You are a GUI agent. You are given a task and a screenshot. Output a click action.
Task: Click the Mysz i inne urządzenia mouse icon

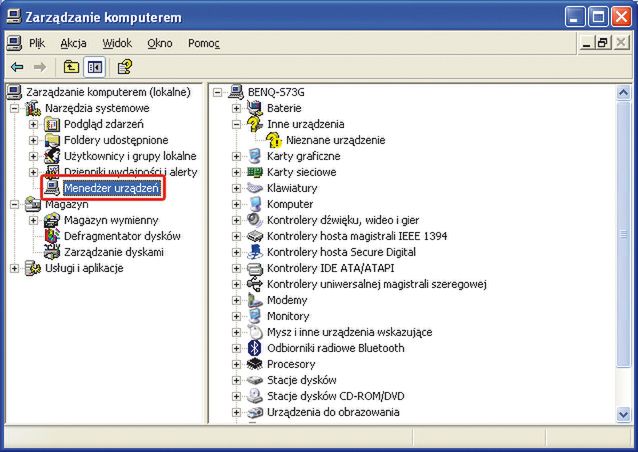coord(255,332)
